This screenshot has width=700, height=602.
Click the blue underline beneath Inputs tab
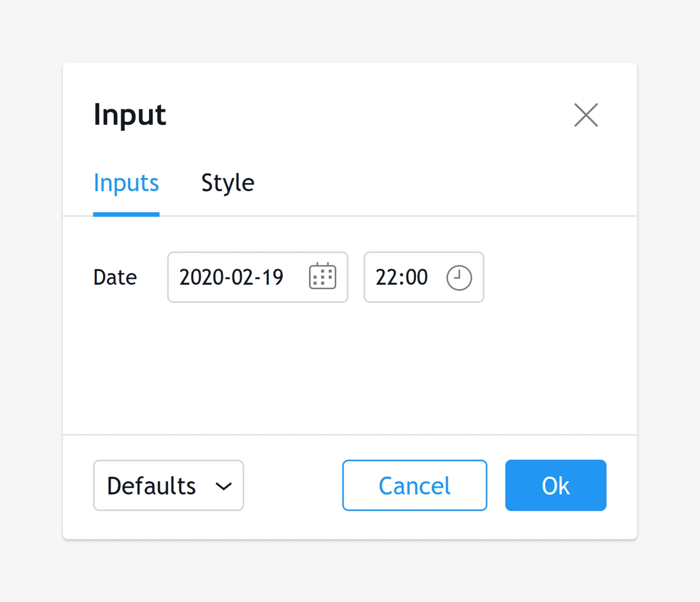(x=126, y=214)
